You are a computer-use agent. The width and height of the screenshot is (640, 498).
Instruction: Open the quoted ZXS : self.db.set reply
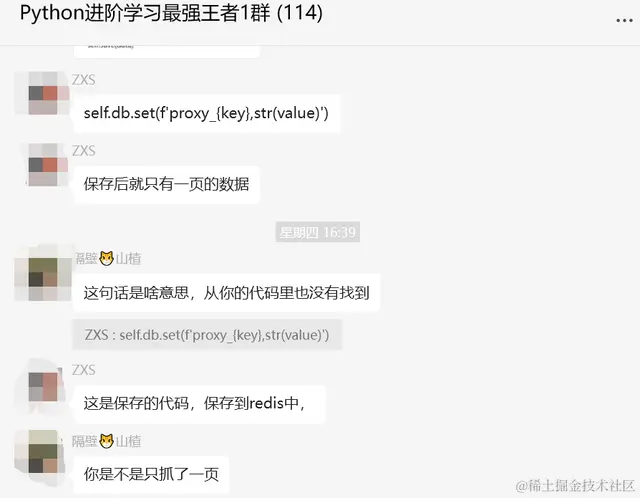(207, 335)
